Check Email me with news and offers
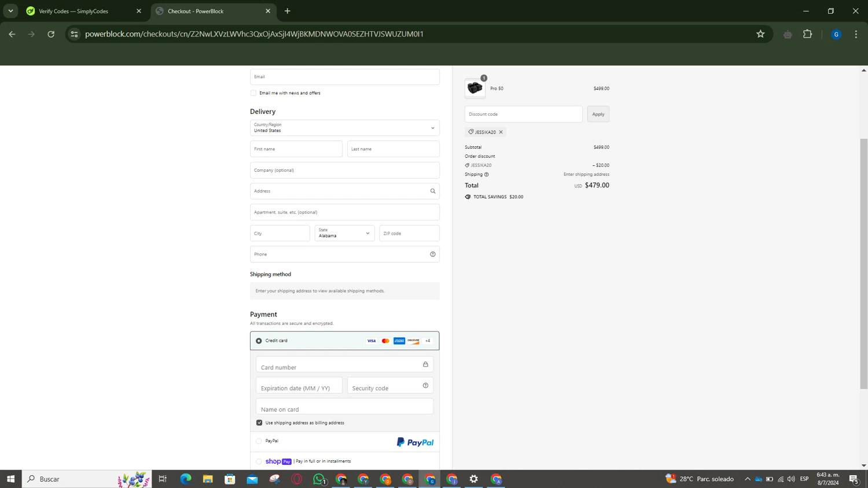 (x=253, y=93)
